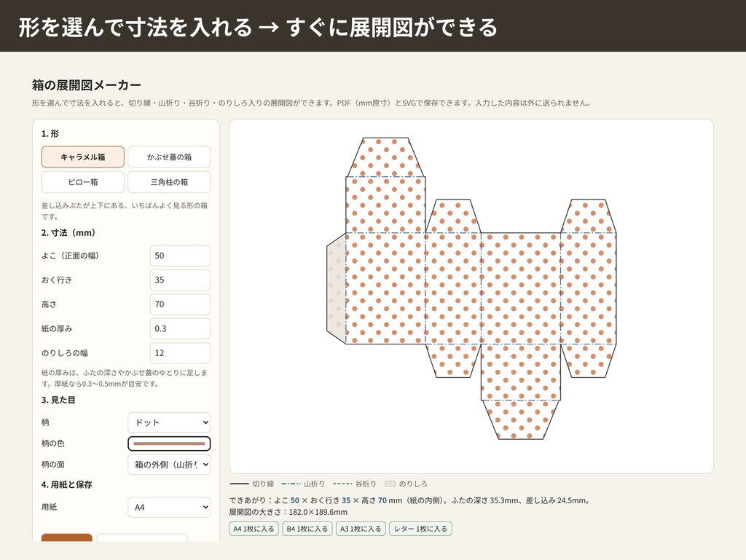Click the 紙の厚み input field

point(180,328)
